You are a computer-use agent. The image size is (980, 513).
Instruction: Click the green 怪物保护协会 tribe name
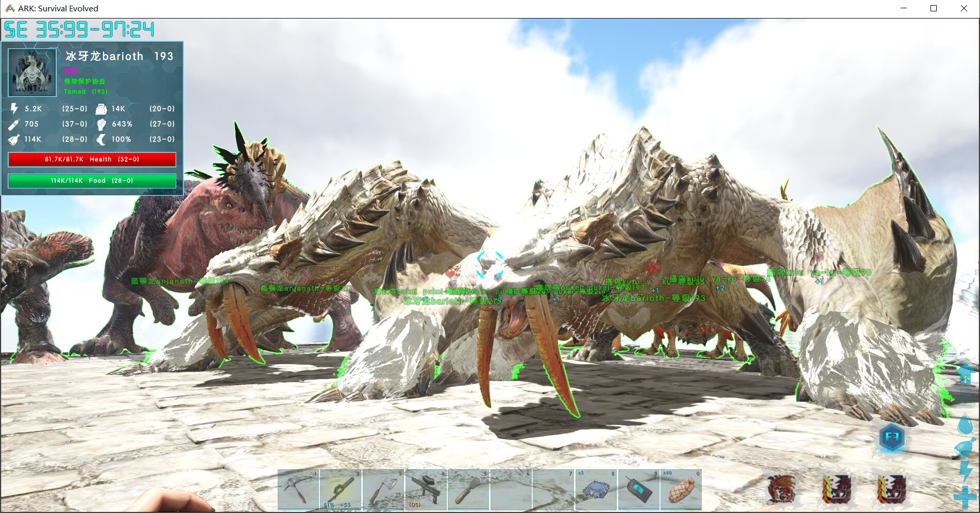click(x=85, y=81)
